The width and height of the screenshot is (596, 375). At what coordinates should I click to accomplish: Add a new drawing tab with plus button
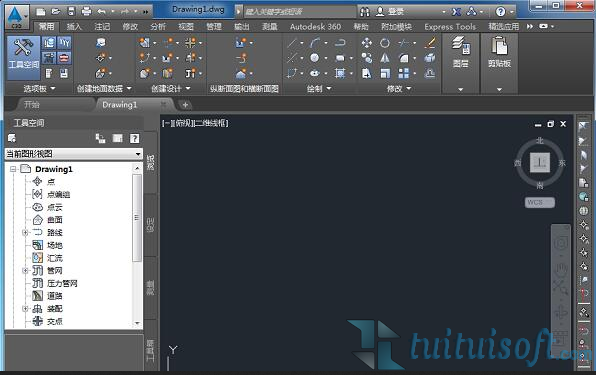click(185, 105)
